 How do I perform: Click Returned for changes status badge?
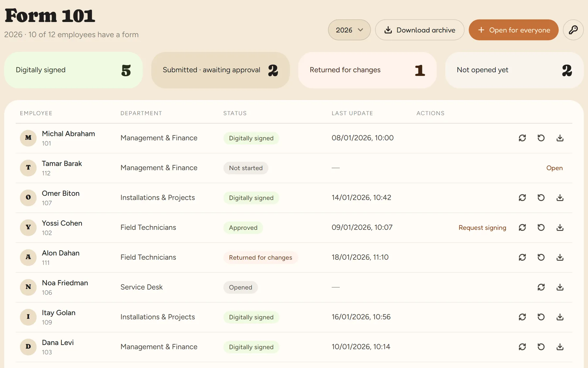click(260, 258)
